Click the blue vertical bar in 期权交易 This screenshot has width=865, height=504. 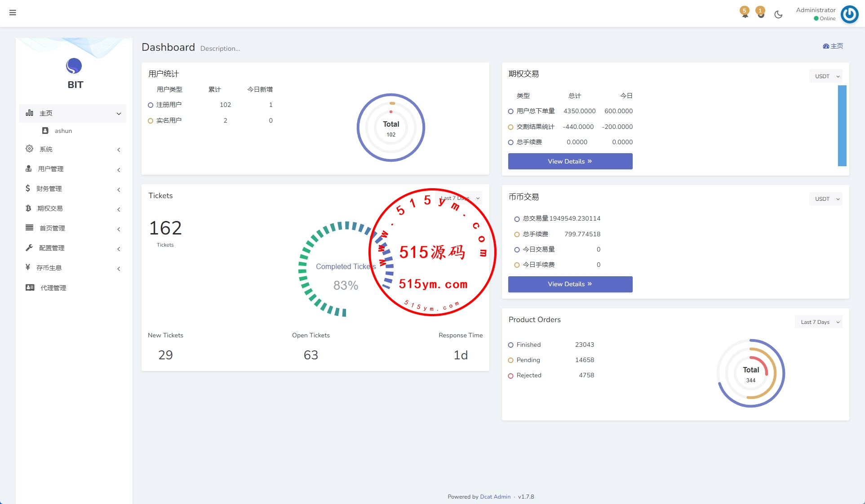click(x=842, y=126)
